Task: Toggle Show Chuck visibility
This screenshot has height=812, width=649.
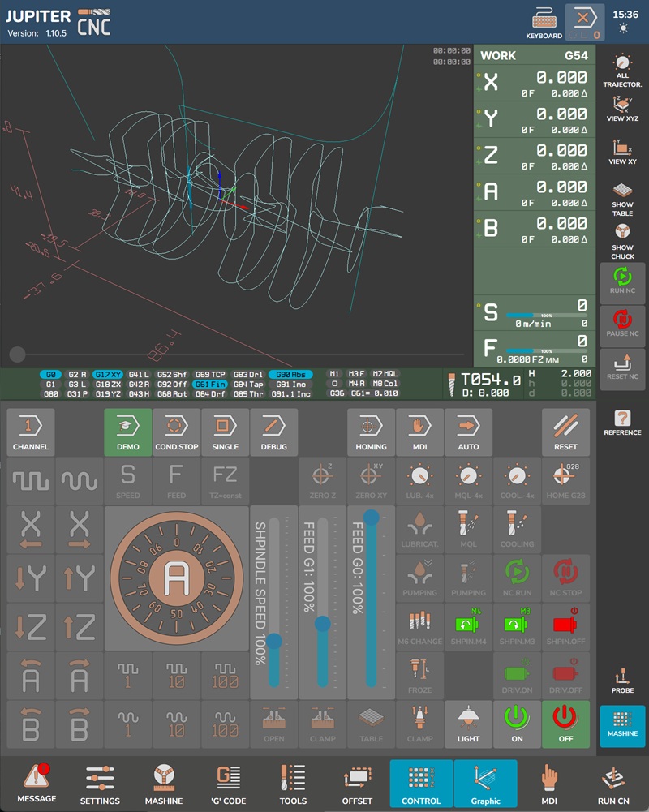Action: click(x=622, y=240)
